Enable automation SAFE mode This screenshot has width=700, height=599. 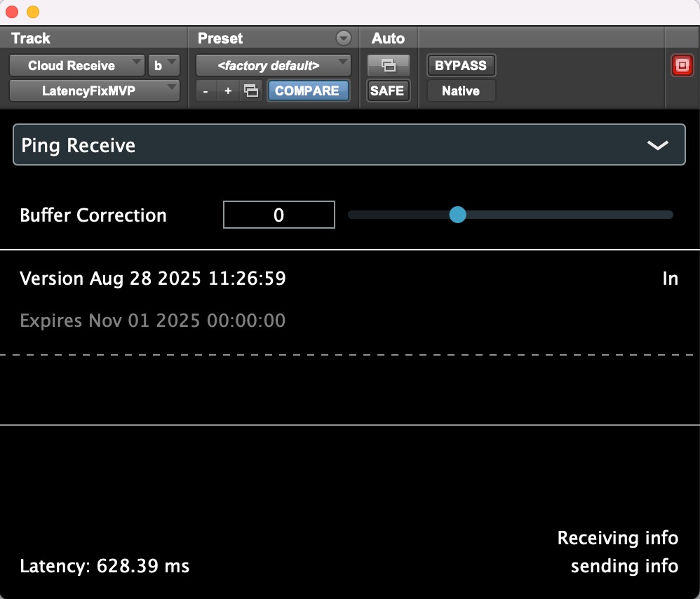coord(388,90)
